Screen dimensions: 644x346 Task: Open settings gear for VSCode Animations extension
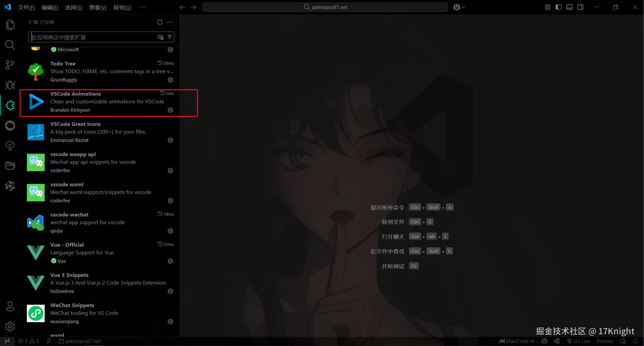170,110
